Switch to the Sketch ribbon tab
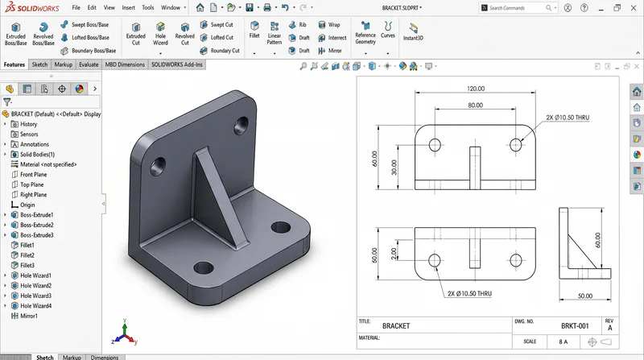This screenshot has width=644, height=360. click(39, 64)
